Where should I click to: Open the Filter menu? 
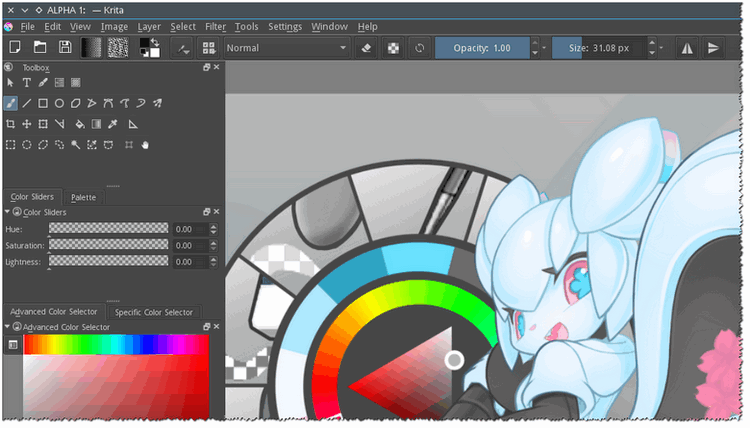pos(215,27)
